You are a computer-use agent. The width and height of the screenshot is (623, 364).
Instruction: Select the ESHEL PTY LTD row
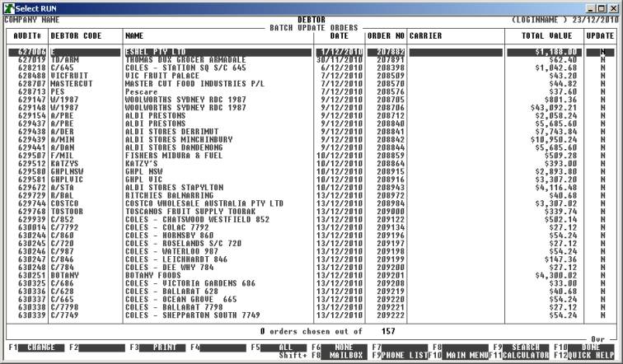pos(311,52)
